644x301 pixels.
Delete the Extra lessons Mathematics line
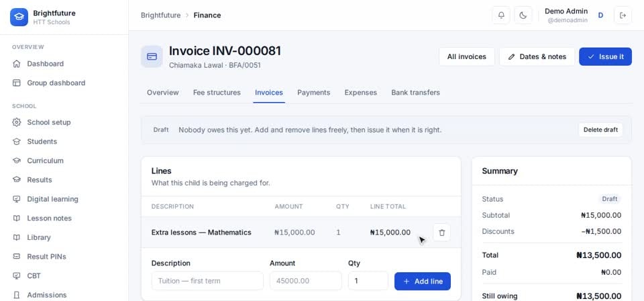[441, 232]
